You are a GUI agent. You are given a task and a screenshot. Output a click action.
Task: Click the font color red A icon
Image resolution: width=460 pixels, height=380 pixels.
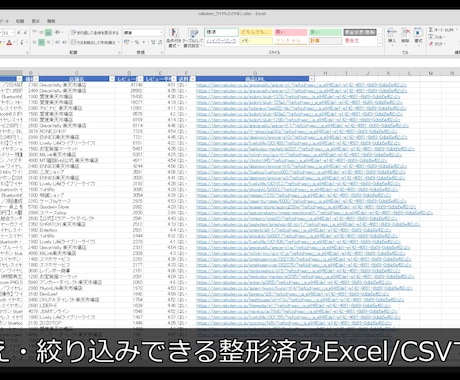[x=9, y=43]
